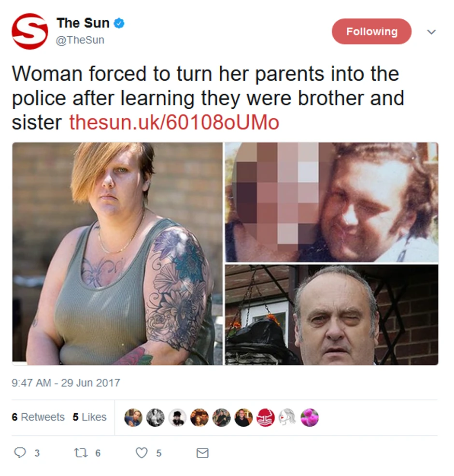The width and height of the screenshot is (454, 476).
Task: Open the thesun.uk/60108oUMo link
Action: click(174, 123)
